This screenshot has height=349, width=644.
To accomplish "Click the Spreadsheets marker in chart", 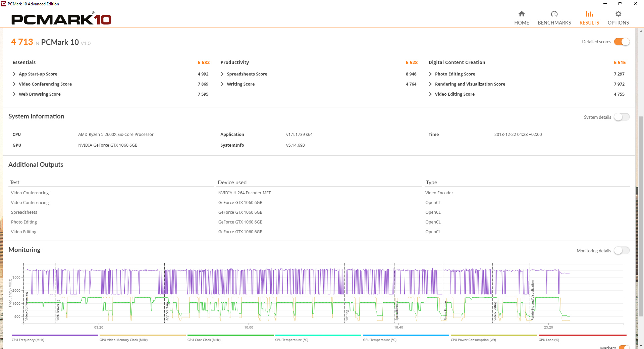I will tap(397, 310).
